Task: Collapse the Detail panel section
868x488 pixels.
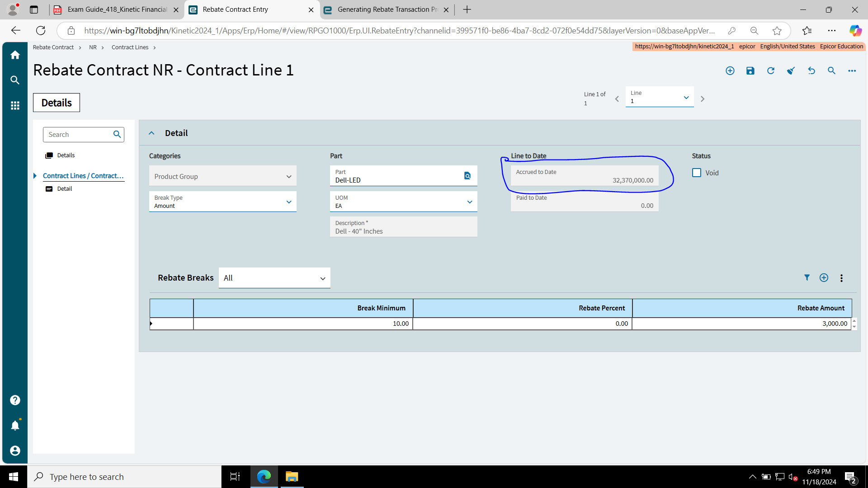Action: [x=151, y=133]
